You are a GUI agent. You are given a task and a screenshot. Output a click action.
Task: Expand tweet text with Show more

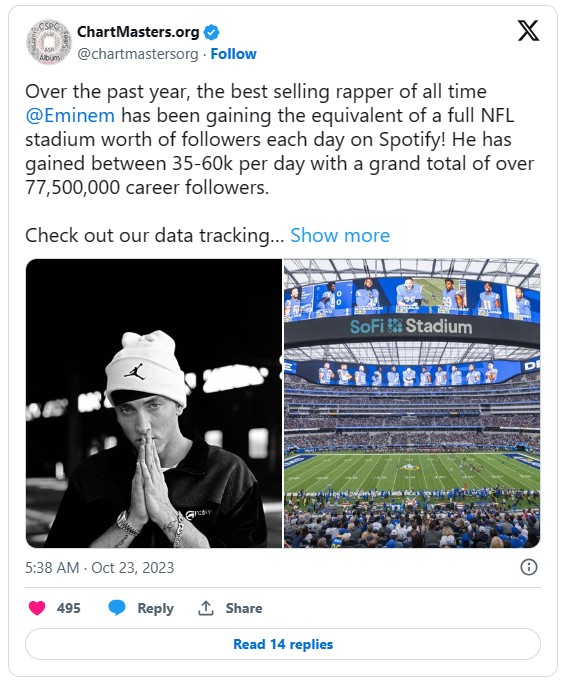[340, 236]
